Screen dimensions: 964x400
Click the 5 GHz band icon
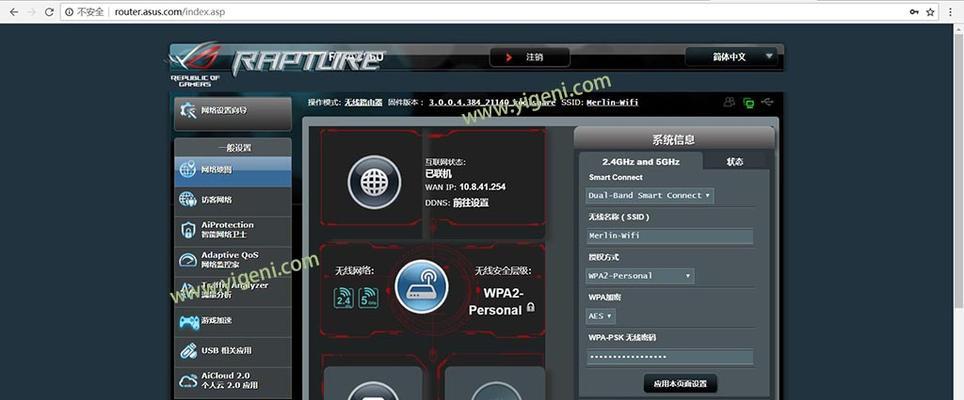[x=368, y=298]
